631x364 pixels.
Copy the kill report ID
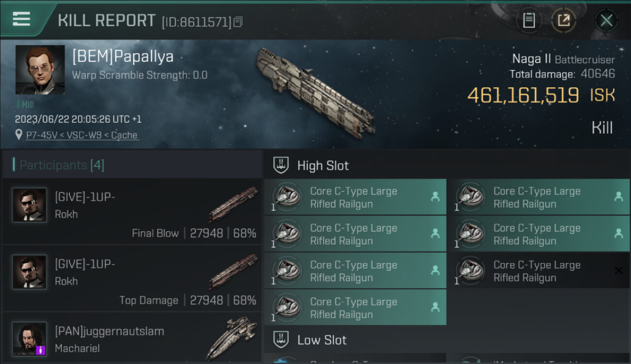point(238,22)
